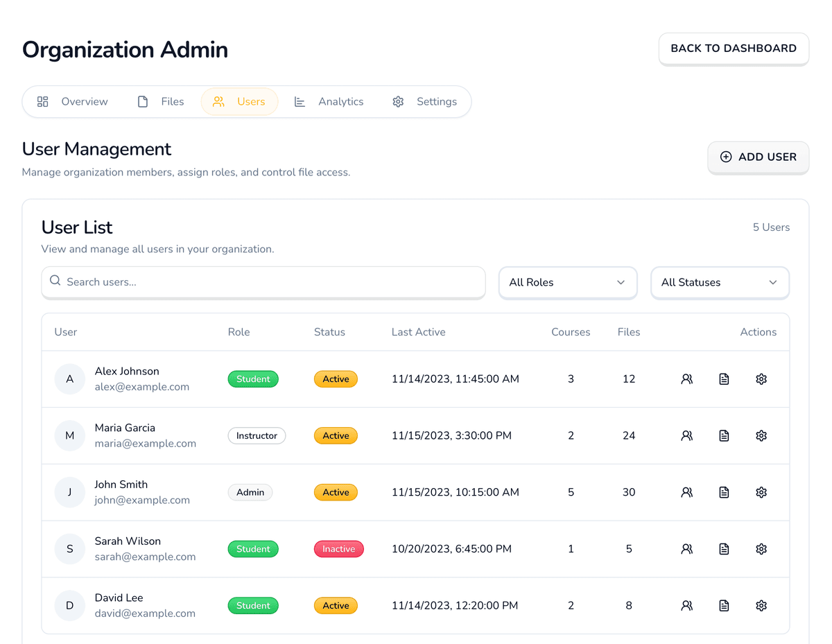
Task: Open manage roles icon for Alex Johnson
Action: point(686,378)
